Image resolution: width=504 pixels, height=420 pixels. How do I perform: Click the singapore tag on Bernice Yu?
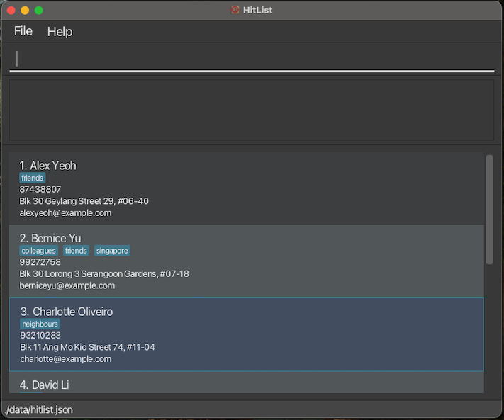[x=112, y=251]
